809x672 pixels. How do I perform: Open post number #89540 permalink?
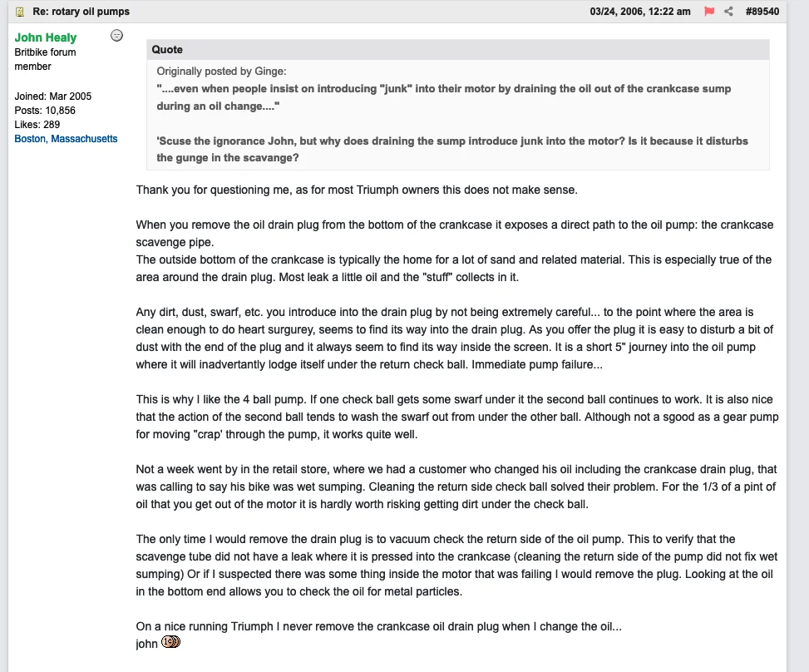(762, 12)
